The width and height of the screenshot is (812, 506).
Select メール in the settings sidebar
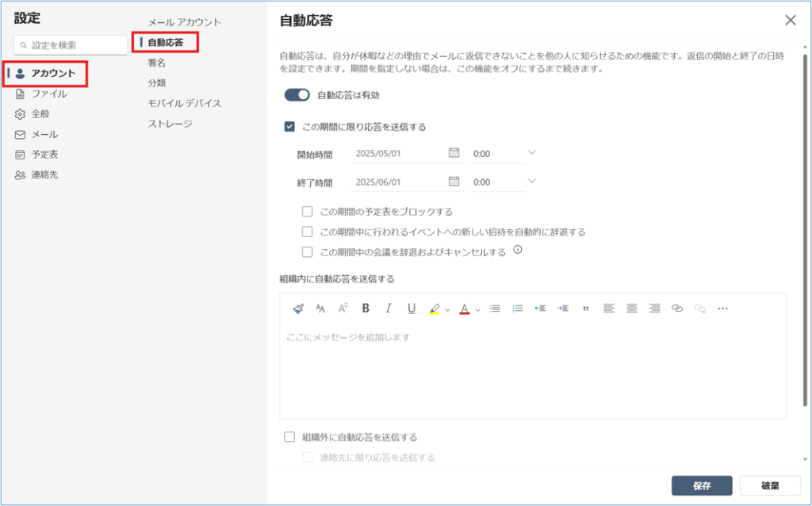[44, 134]
